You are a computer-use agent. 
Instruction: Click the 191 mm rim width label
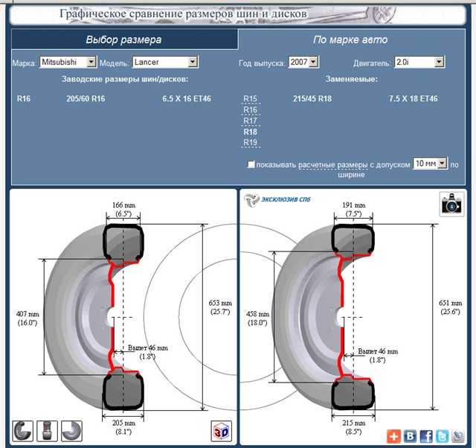(354, 209)
